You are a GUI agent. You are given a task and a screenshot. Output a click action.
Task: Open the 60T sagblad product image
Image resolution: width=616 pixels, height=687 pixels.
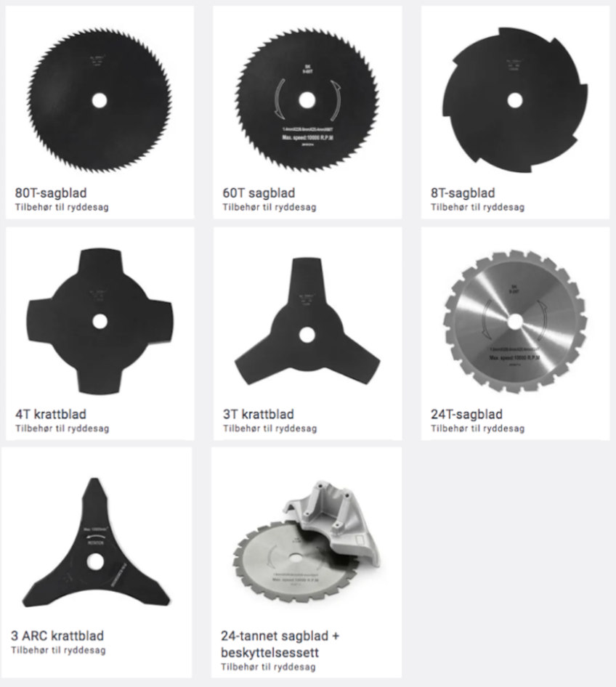307,100
